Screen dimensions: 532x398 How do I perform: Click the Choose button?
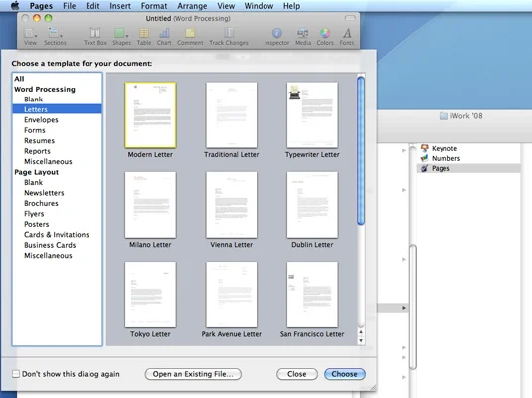[345, 374]
